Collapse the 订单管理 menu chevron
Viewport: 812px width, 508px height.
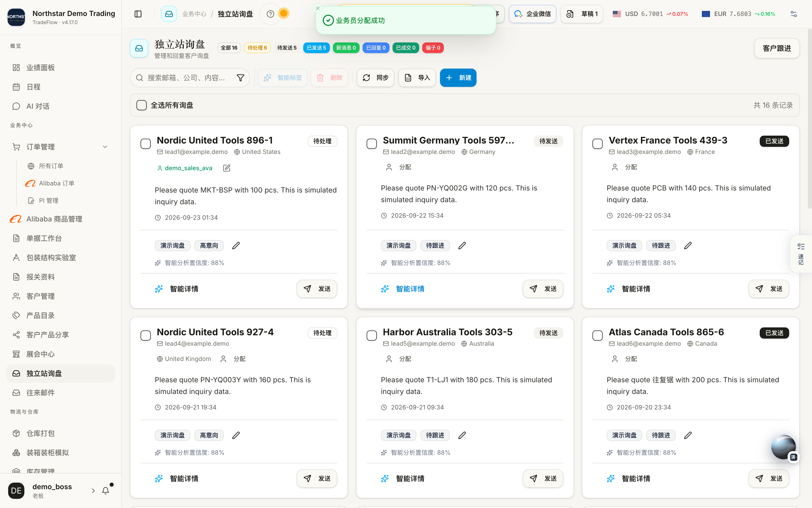click(105, 147)
